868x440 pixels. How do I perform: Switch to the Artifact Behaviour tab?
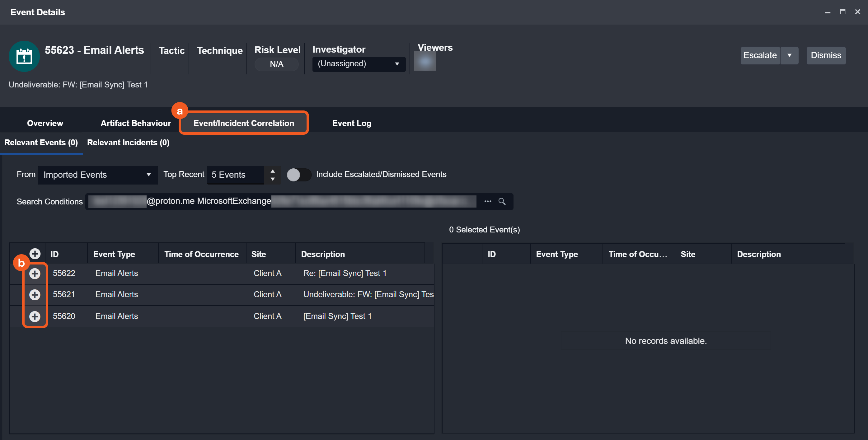[135, 123]
